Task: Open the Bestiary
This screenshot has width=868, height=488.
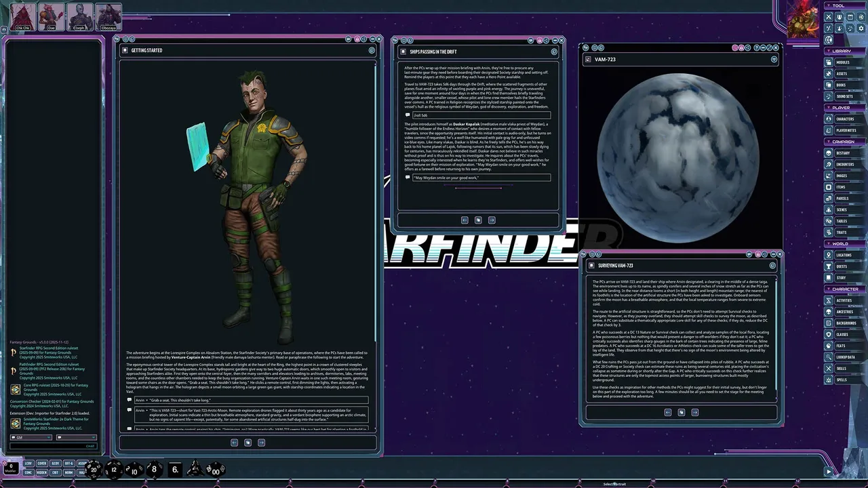Action: pyautogui.click(x=845, y=153)
